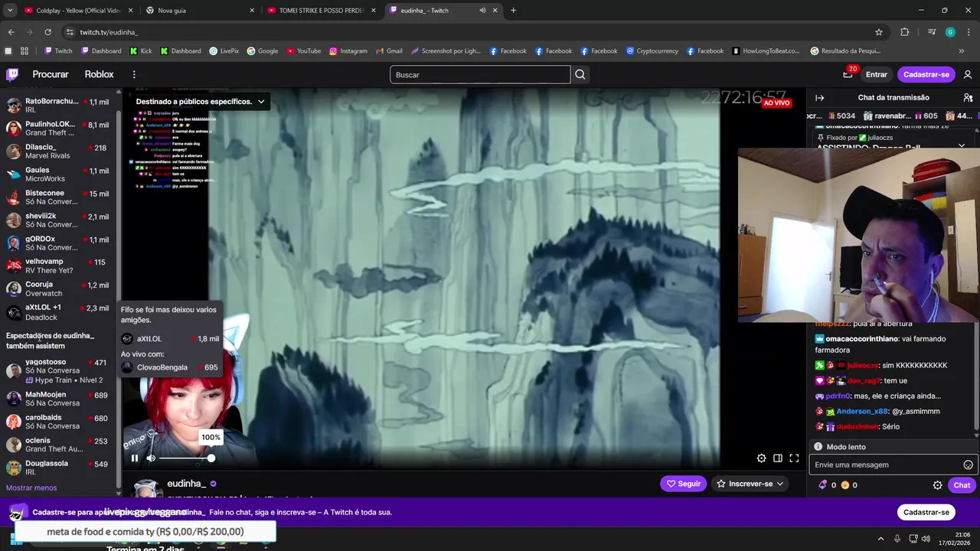
Task: Open PaulinhoLOK channel in sidebar
Action: pos(57,129)
